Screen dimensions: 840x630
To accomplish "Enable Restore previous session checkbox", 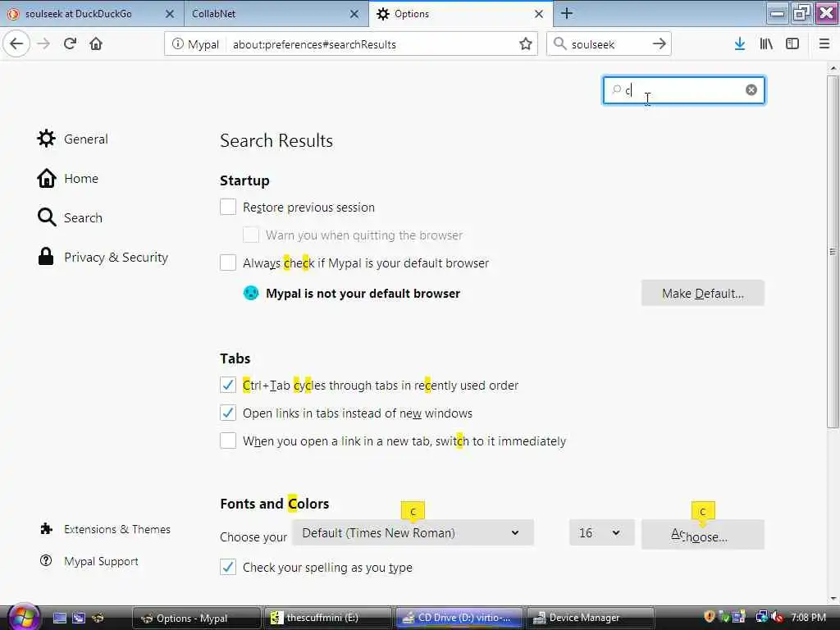I will tap(228, 207).
